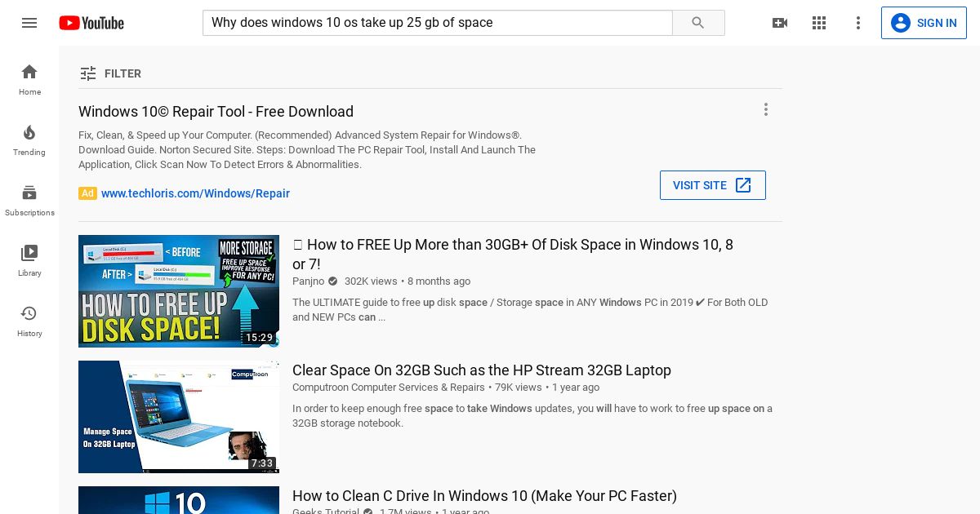The image size is (980, 514).
Task: Open the YouTube apps grid icon
Action: coord(819,23)
